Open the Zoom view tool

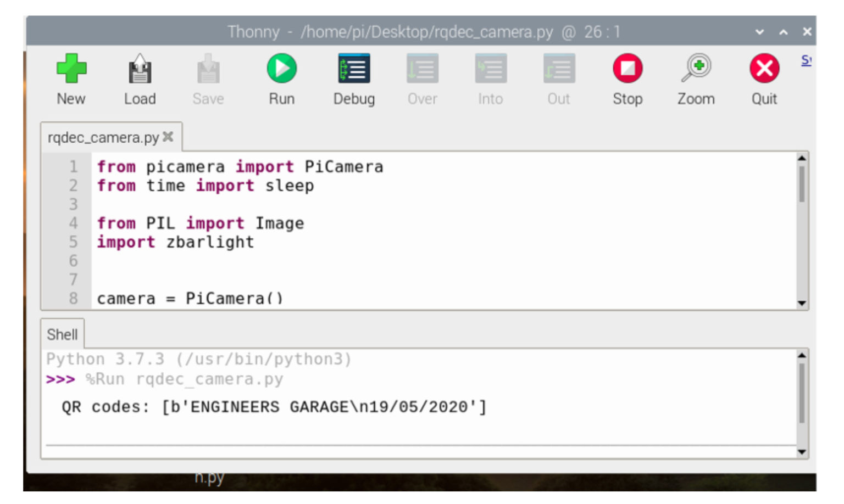click(695, 77)
